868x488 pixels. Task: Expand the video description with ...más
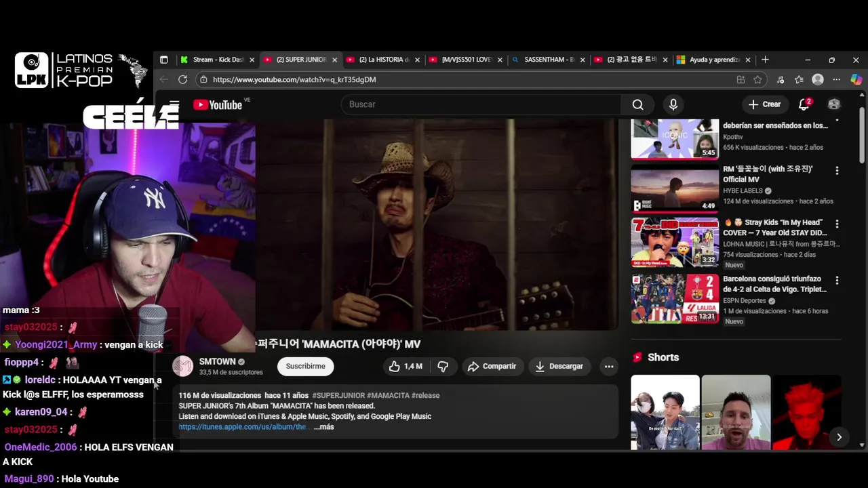coord(323,427)
